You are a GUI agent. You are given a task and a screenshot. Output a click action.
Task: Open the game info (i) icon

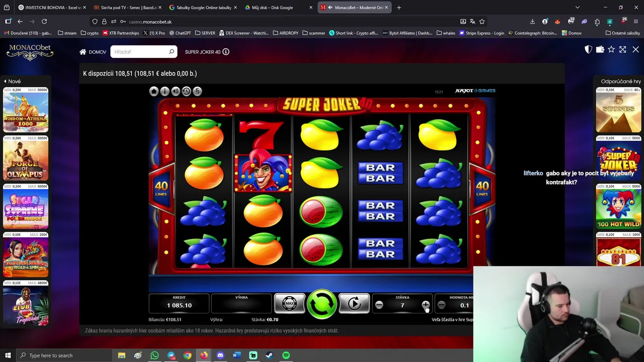[x=165, y=91]
